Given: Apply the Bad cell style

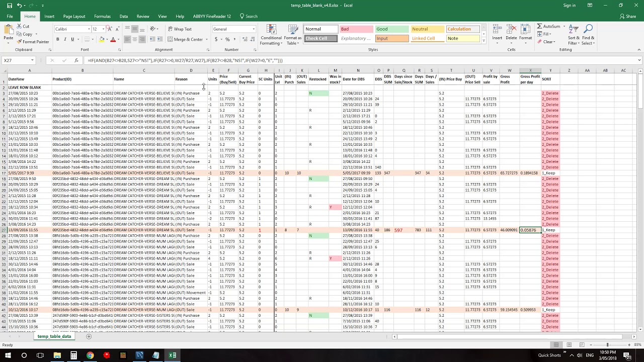Looking at the screenshot, I should tap(356, 29).
